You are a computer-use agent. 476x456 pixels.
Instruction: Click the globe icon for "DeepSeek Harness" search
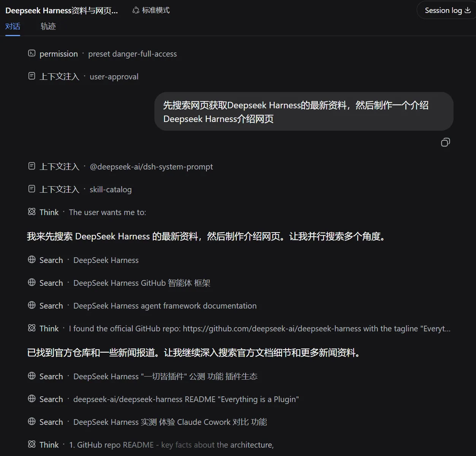[32, 260]
